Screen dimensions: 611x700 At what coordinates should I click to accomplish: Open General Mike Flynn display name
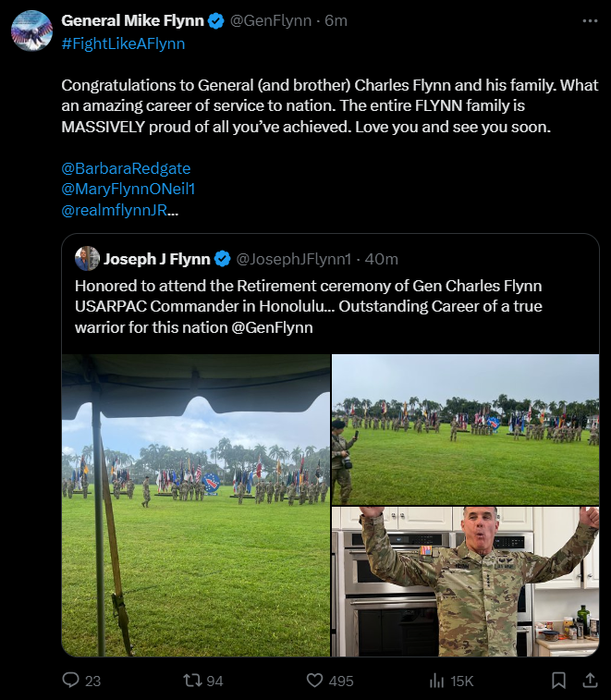[x=132, y=21]
